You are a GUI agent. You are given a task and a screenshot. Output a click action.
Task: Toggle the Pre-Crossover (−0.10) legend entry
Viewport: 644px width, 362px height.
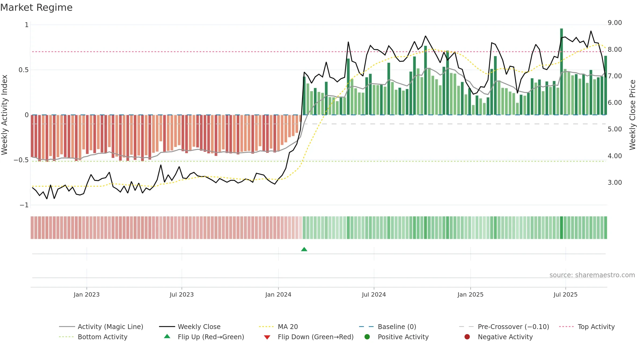[x=504, y=327]
